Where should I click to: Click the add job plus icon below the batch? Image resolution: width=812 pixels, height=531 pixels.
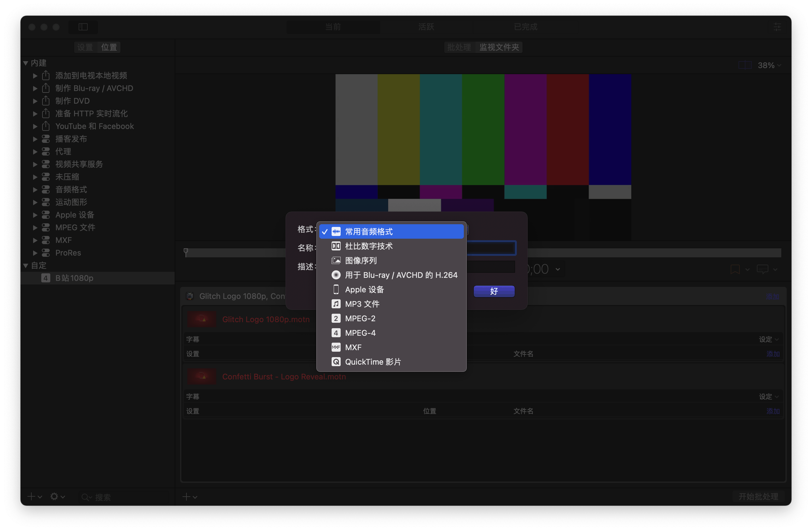tap(187, 497)
